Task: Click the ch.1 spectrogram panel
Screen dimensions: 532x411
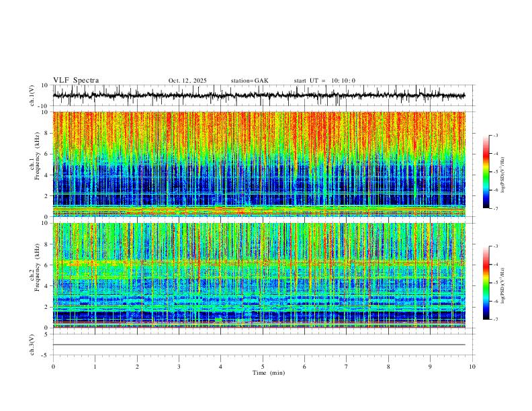Action: coord(259,164)
